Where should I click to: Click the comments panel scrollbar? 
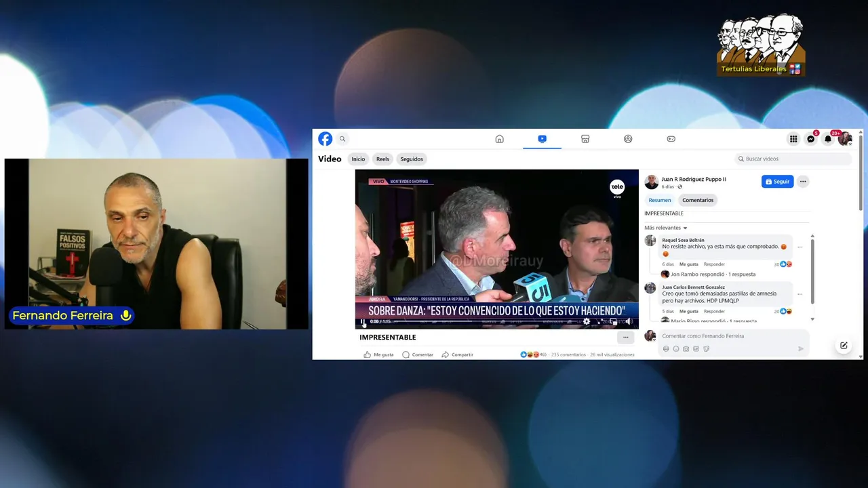[812, 271]
